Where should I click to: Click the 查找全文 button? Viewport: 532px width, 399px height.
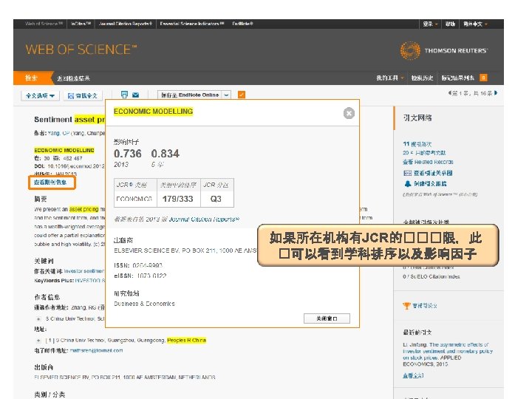pyautogui.click(x=83, y=95)
